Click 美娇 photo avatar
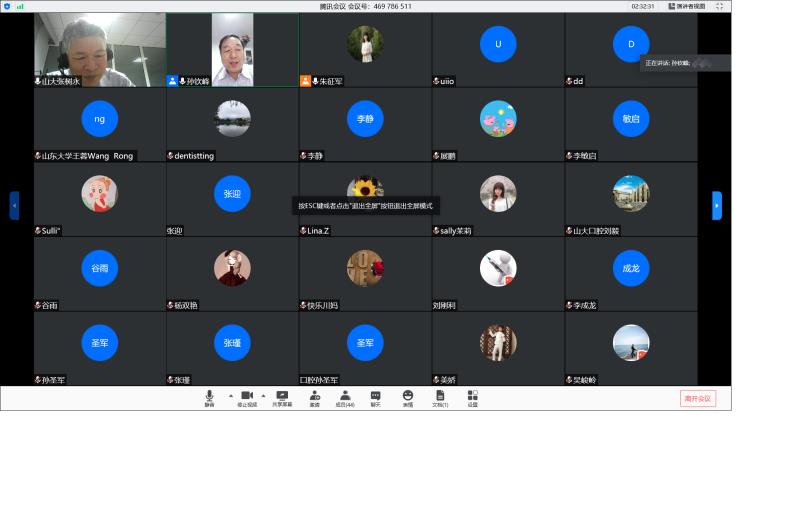Viewport: 800px width, 525px height. [x=498, y=343]
